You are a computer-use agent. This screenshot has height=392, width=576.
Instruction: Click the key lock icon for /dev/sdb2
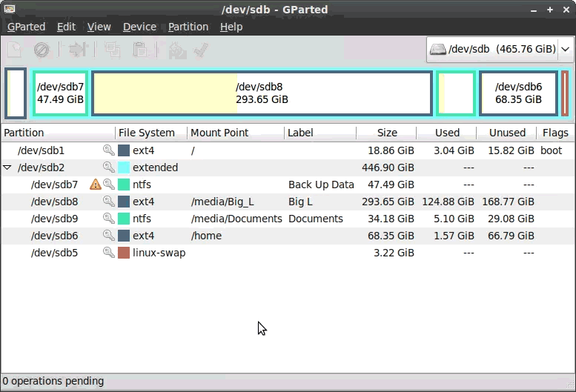pyautogui.click(x=109, y=167)
